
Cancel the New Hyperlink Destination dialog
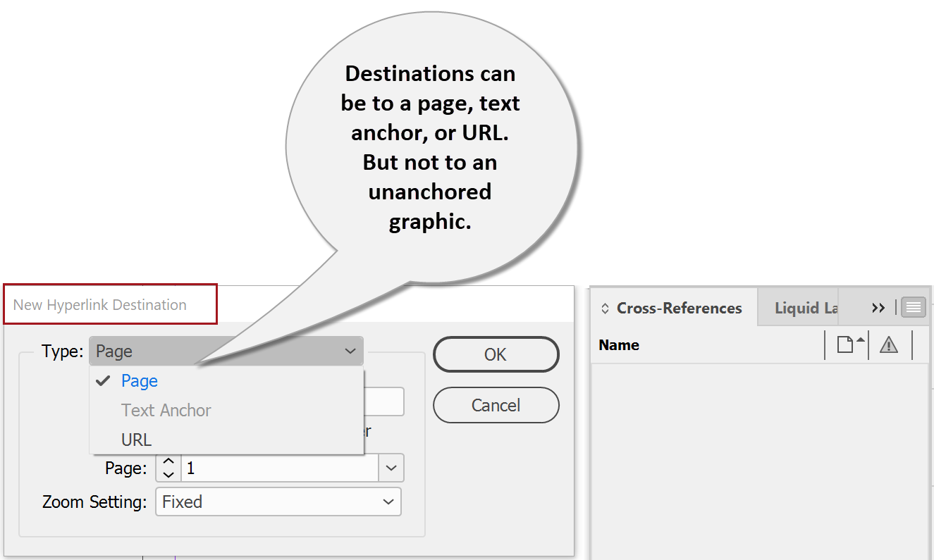click(496, 405)
